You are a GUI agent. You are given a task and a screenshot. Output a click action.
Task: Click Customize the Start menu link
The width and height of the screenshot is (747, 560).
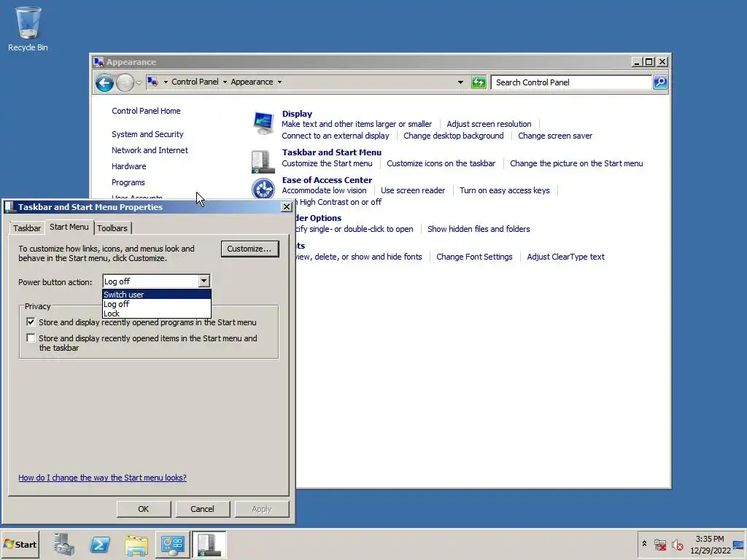click(327, 163)
